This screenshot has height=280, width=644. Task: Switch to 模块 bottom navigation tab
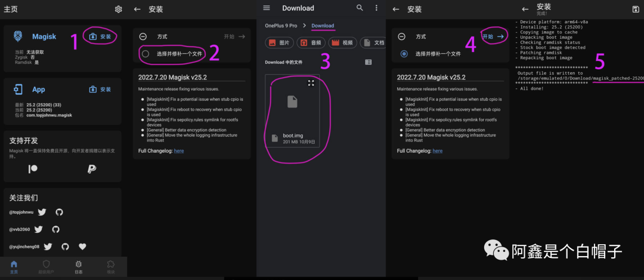(x=110, y=267)
